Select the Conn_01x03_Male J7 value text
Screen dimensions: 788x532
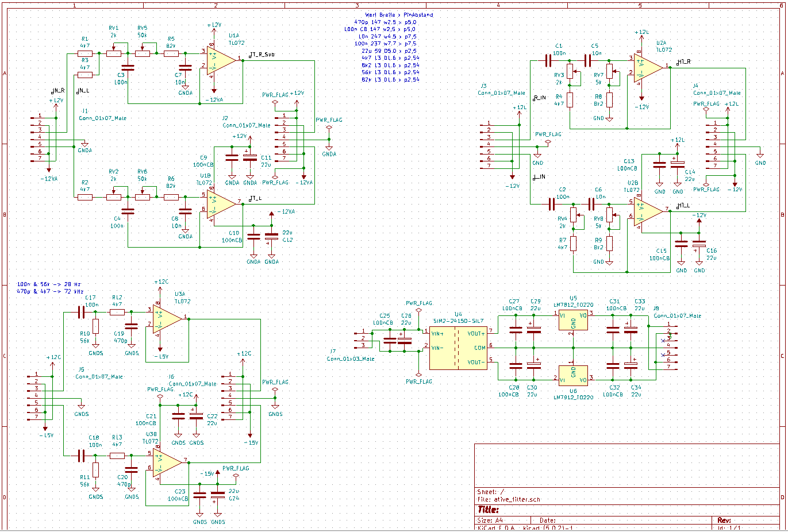(x=351, y=358)
